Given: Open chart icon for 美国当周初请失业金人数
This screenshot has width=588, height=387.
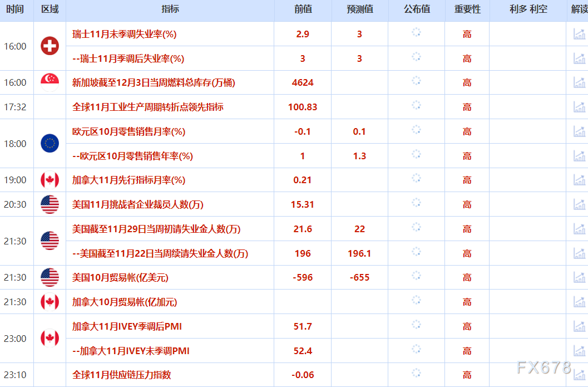Looking at the screenshot, I should (x=579, y=228).
